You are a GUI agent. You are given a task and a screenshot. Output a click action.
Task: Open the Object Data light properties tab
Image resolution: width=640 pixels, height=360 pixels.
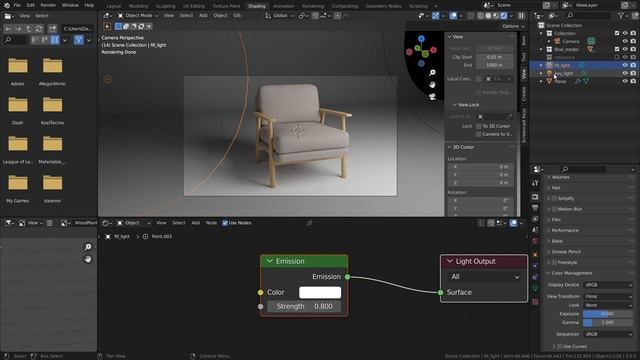[x=536, y=288]
